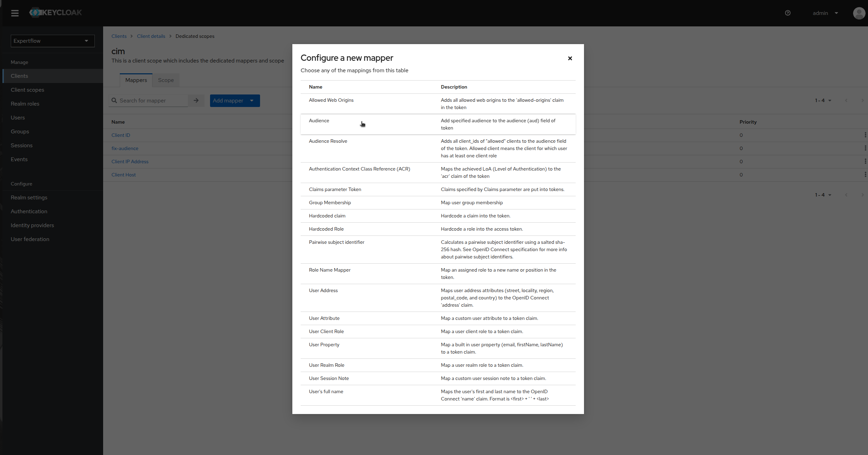Open the kebab menu for Client Host row
Viewport: 868px width, 455px height.
pyautogui.click(x=865, y=175)
